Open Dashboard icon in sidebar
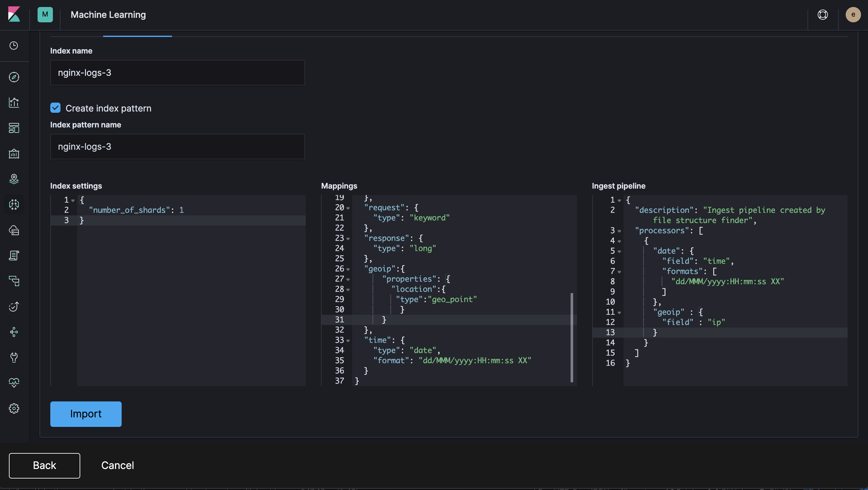The width and height of the screenshot is (868, 490). tap(14, 128)
